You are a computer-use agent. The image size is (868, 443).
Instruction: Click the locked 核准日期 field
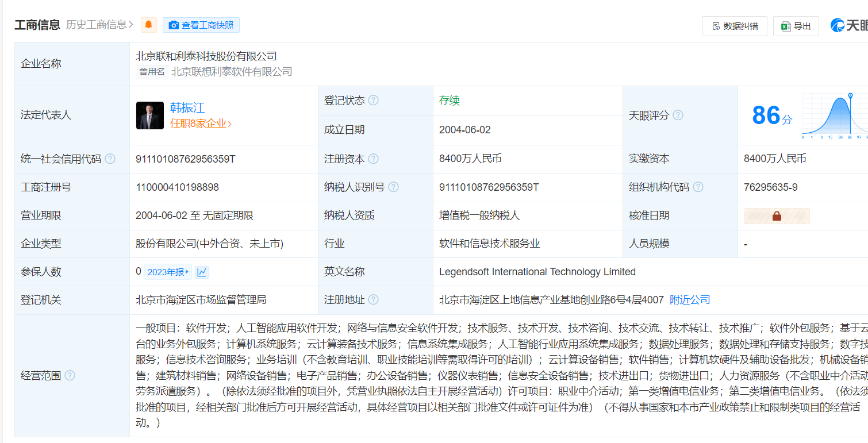pyautogui.click(x=777, y=215)
